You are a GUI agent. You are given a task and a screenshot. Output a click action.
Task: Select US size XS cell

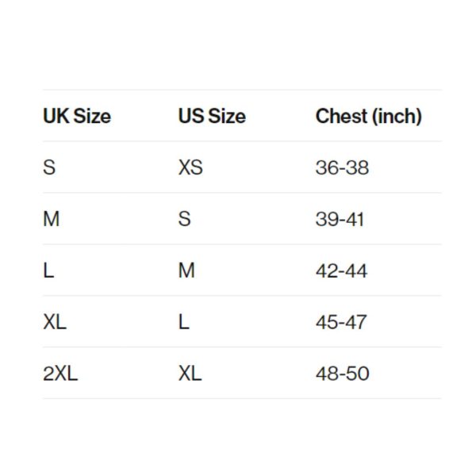pyautogui.click(x=190, y=167)
